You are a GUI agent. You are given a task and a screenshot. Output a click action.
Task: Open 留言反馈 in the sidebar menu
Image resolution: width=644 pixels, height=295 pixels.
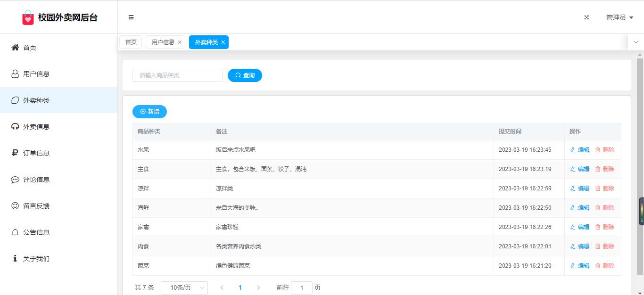click(36, 206)
